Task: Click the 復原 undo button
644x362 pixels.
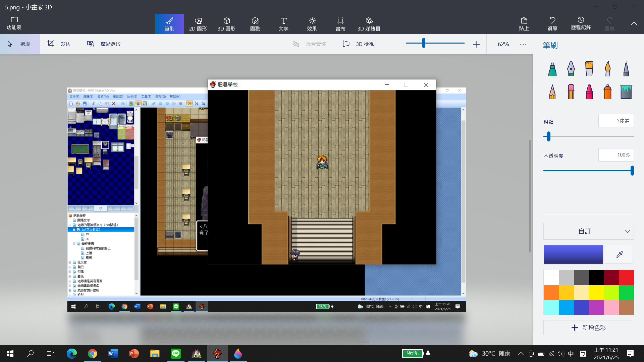Action: (x=552, y=24)
